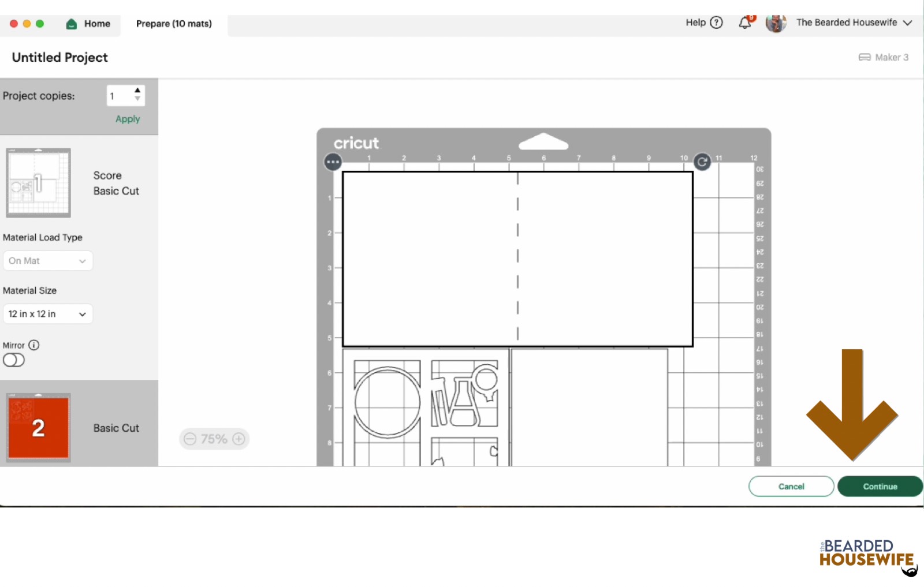This screenshot has width=924, height=587.
Task: Open the notifications bell
Action: point(745,23)
